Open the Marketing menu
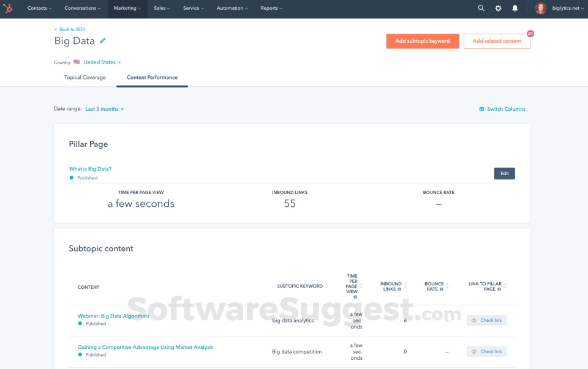This screenshot has height=369, width=588. [x=127, y=9]
